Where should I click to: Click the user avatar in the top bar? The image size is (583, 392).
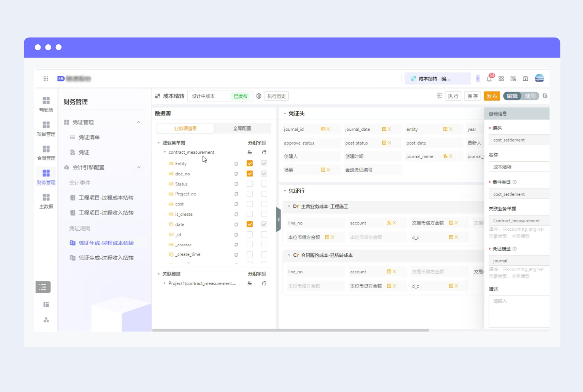(x=539, y=78)
